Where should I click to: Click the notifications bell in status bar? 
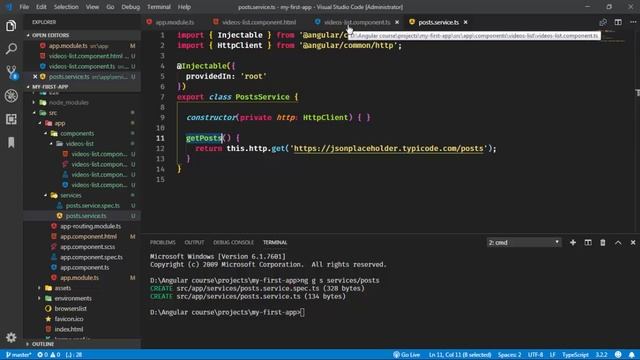pyautogui.click(x=631, y=355)
